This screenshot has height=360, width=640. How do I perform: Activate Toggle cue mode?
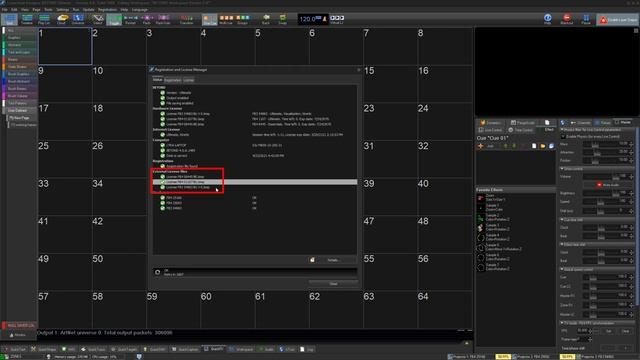[114, 19]
